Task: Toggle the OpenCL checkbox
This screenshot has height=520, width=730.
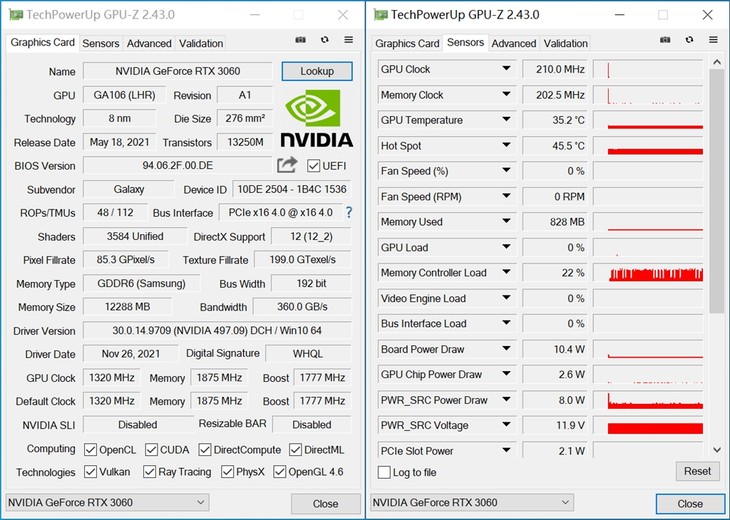Action: [x=90, y=450]
